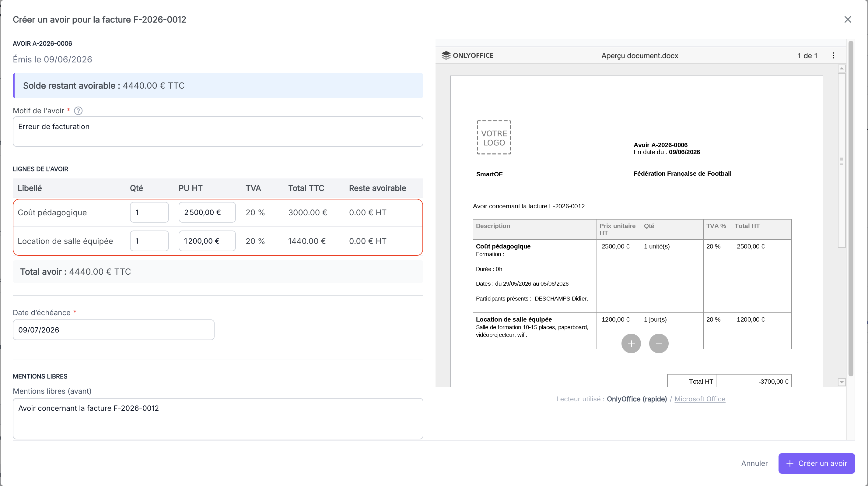Switch reader to Microsoft Office

[700, 399]
